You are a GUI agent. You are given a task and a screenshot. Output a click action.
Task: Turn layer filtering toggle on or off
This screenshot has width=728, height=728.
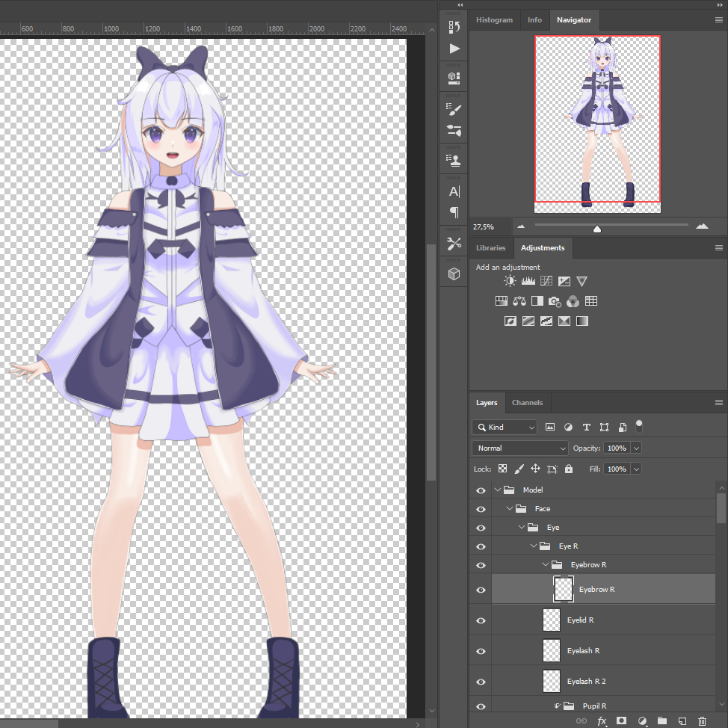click(639, 425)
